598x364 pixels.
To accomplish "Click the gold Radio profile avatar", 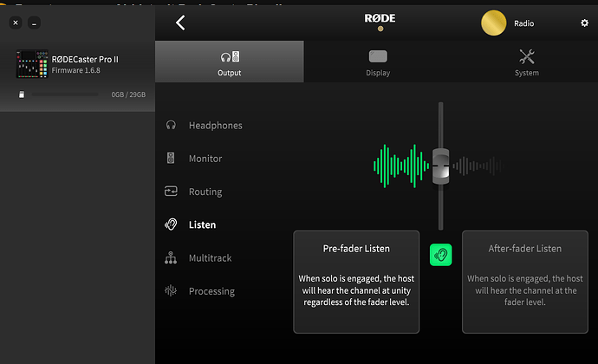I will click(493, 23).
